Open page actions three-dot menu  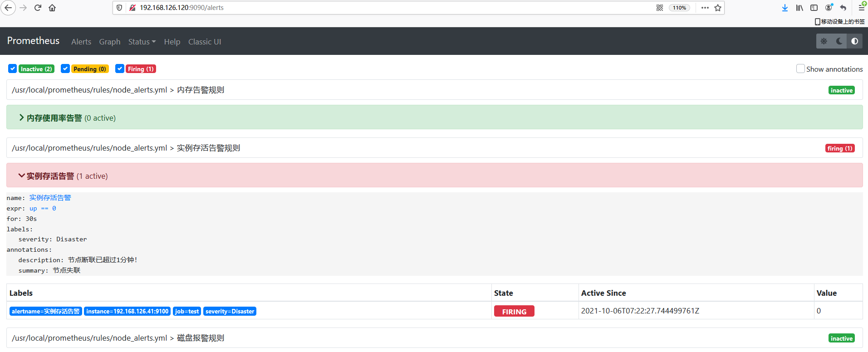pos(705,8)
